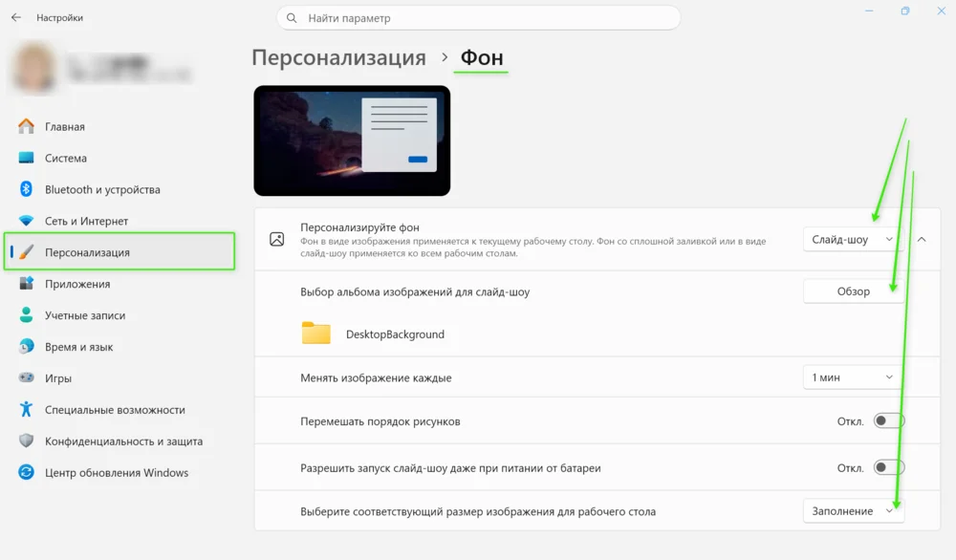Click the back arrow icon
This screenshot has height=560, width=956.
coord(16,17)
